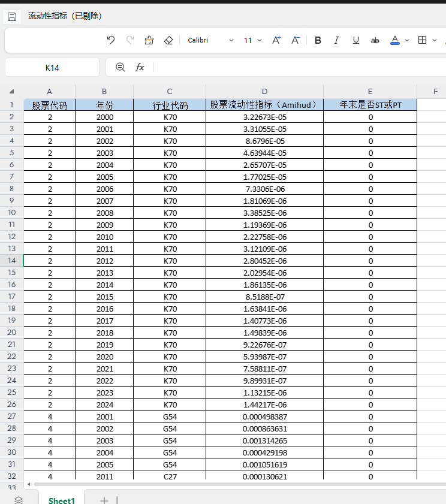Click the cell borders icon
The width and height of the screenshot is (446, 504).
click(422, 40)
